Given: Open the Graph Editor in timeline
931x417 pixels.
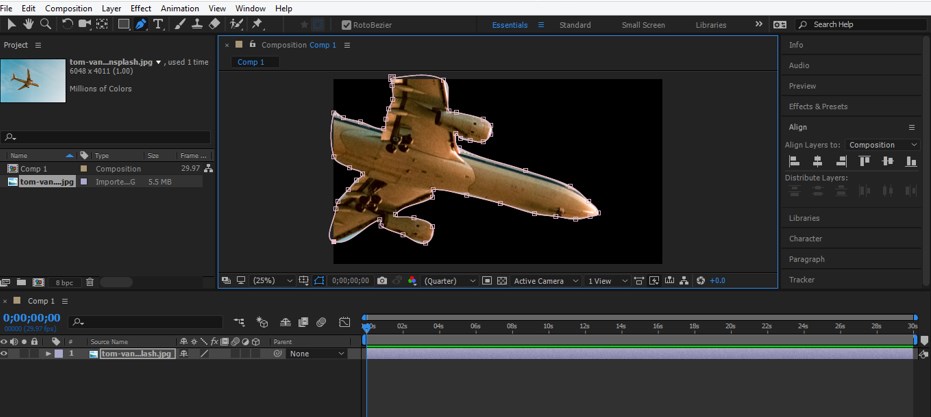Looking at the screenshot, I should click(344, 322).
